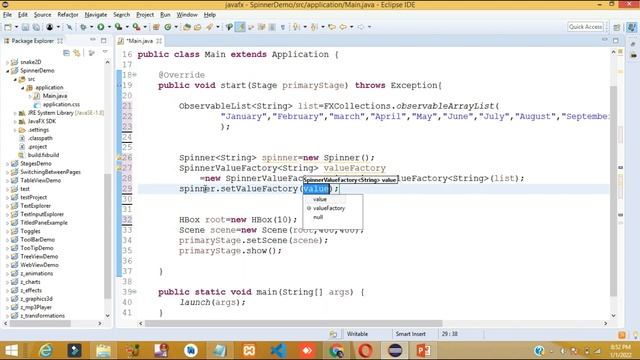This screenshot has width=640, height=360.
Task: Open the Package Explorer View Menu arrow
Action: coord(105,52)
